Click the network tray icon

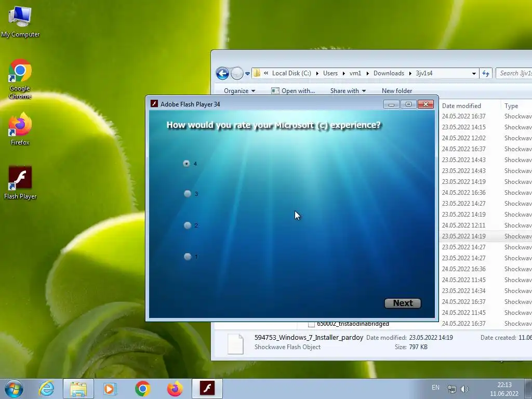[x=451, y=389]
